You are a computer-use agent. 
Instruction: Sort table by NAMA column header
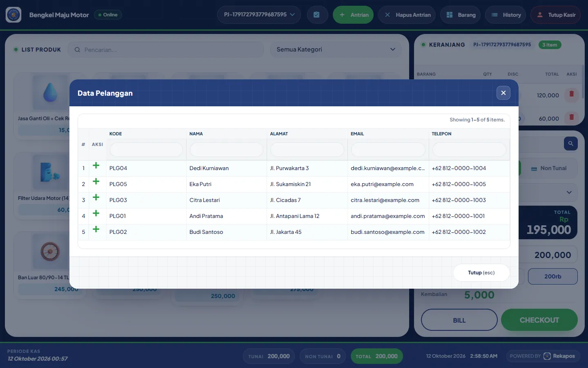[x=196, y=134]
